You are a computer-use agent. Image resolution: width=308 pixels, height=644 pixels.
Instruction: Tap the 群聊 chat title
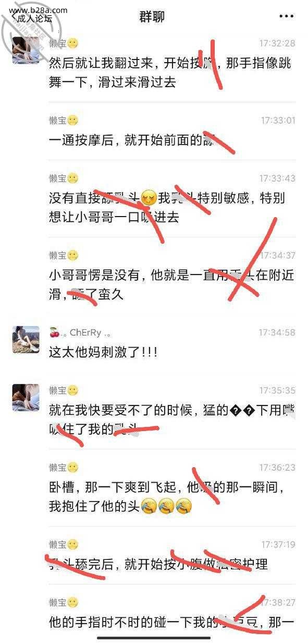[152, 17]
